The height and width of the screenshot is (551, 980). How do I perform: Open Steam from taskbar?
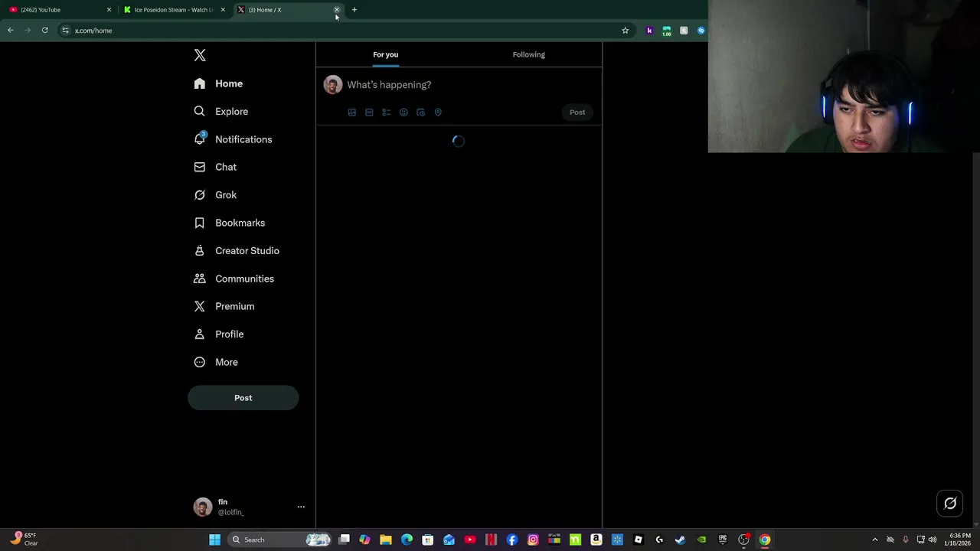click(681, 540)
